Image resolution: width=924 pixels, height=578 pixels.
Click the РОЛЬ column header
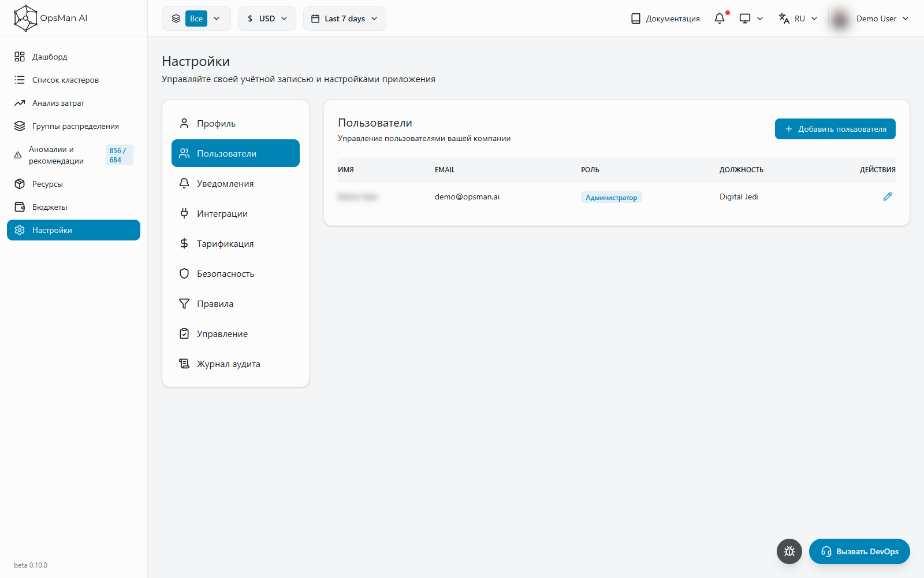590,170
